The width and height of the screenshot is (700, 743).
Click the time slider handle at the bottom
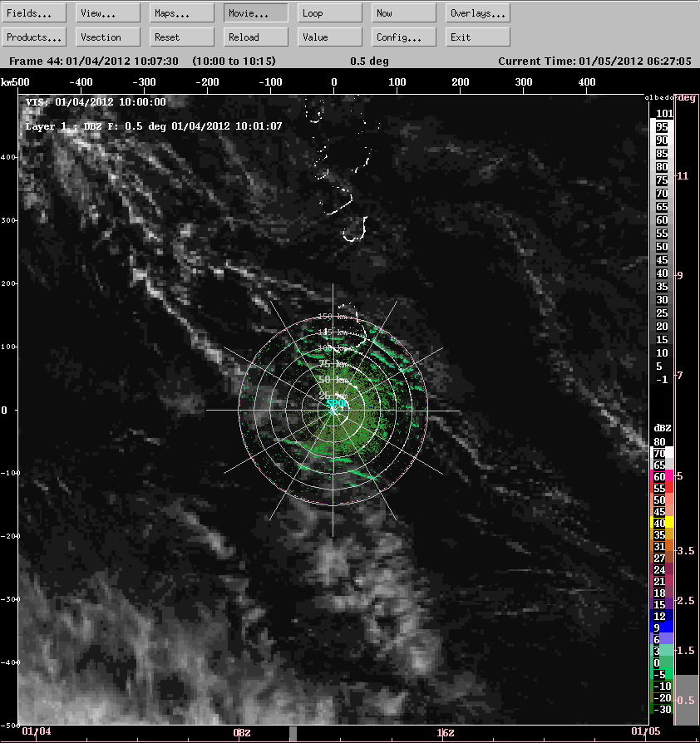click(x=292, y=733)
